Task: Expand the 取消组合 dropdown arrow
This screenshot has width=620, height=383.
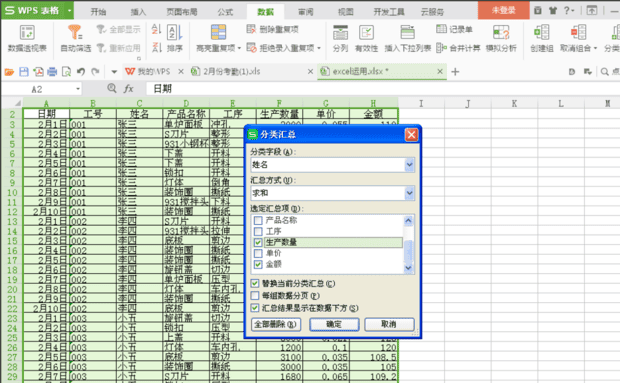Action: coord(595,48)
